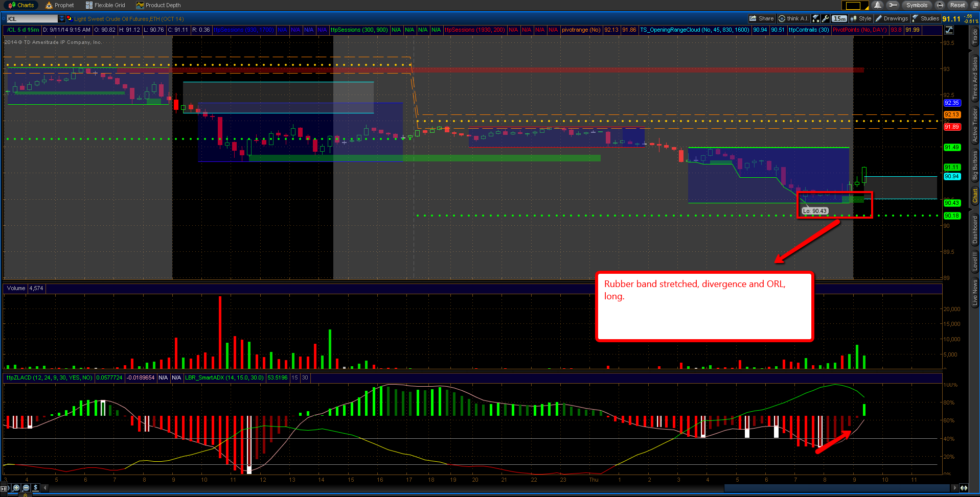Click the Share button
The height and width of the screenshot is (497, 980).
coord(762,18)
